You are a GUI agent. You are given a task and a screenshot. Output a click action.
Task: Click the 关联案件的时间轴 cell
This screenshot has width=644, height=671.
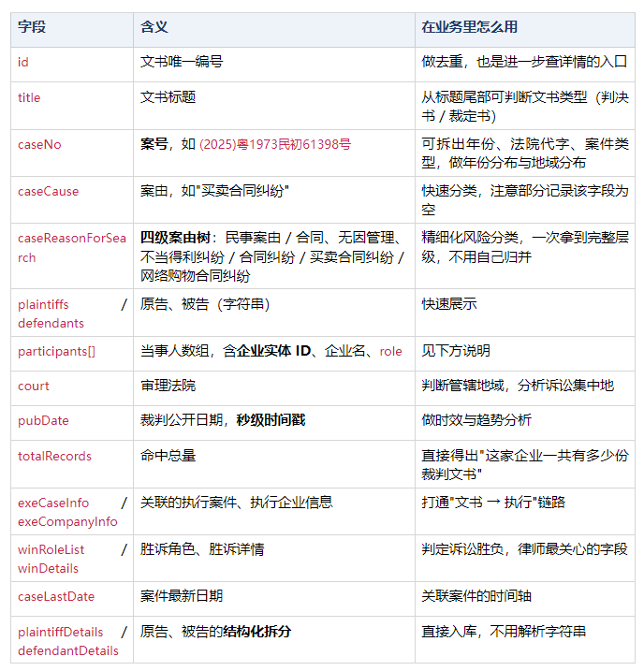(x=524, y=599)
